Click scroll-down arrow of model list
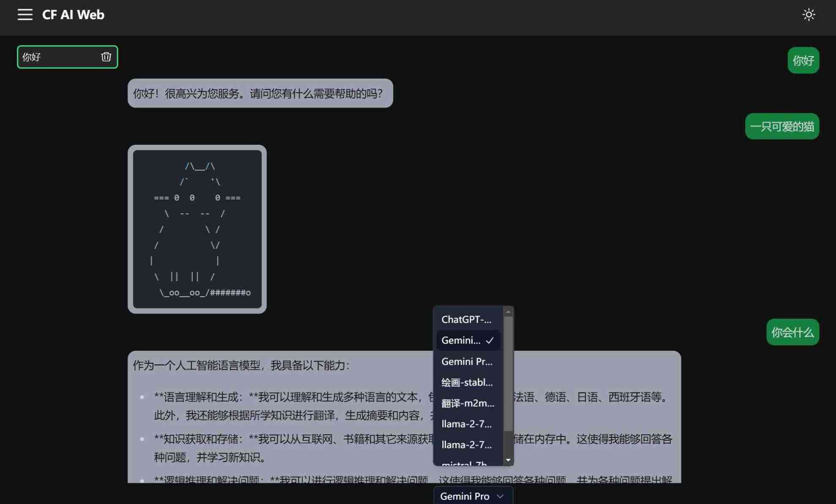 pos(508,460)
